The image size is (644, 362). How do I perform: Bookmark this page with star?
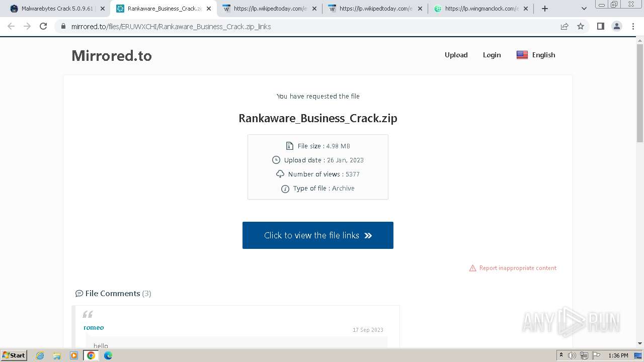click(581, 27)
